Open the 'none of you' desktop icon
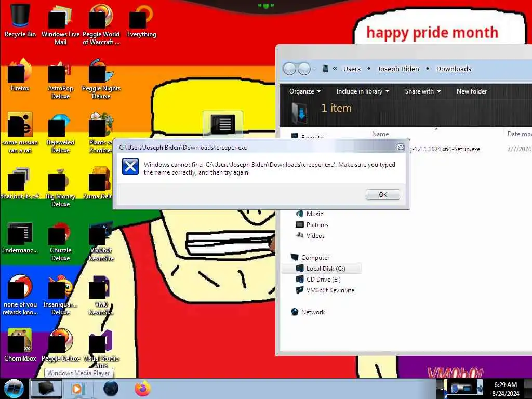The width and height of the screenshot is (532, 399). (20, 295)
